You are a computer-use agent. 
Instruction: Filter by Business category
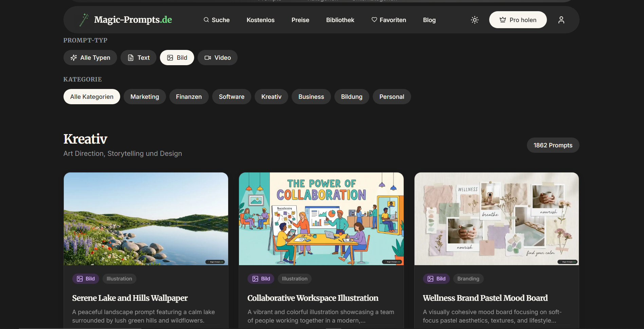click(311, 97)
